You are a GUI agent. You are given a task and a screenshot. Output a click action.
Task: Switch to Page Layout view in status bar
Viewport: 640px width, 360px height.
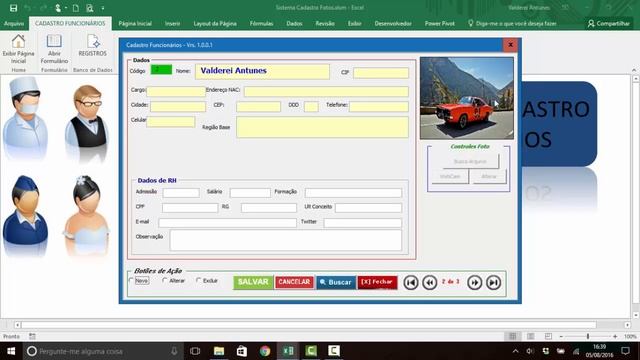point(530,336)
